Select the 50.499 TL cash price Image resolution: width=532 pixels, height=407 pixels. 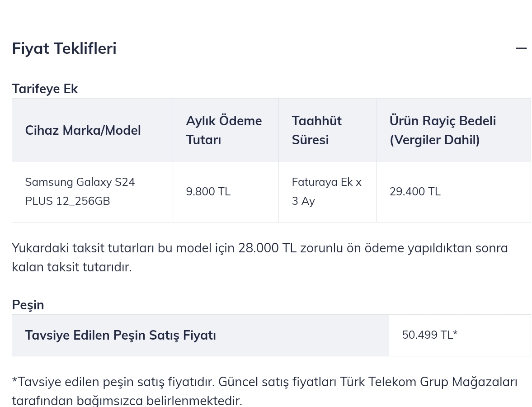(429, 335)
